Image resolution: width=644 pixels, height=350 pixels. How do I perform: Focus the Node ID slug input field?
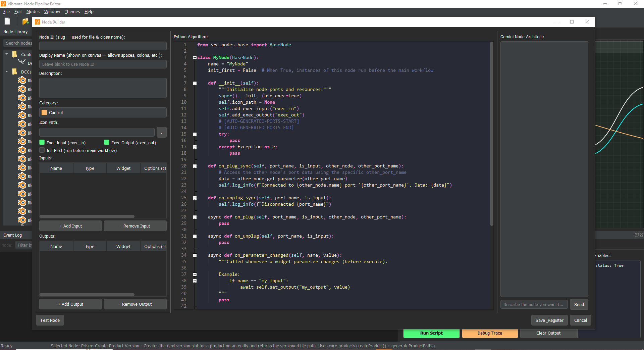pyautogui.click(x=103, y=46)
